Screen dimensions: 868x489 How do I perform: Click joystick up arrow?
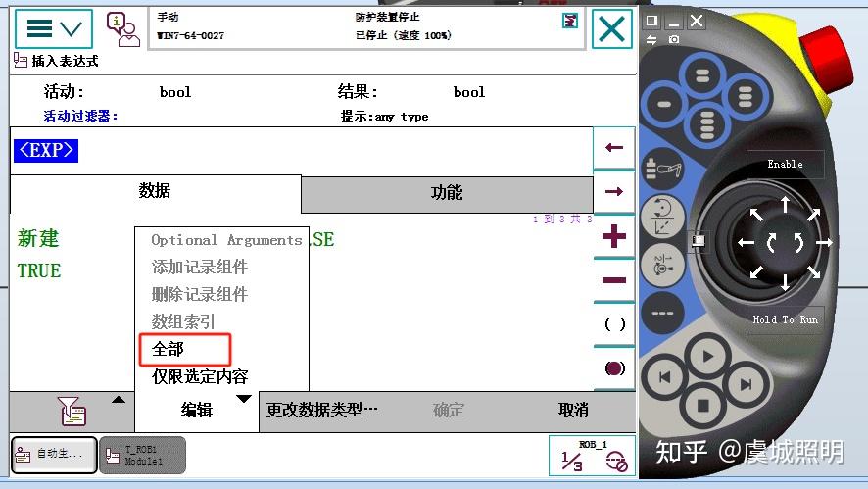785,204
